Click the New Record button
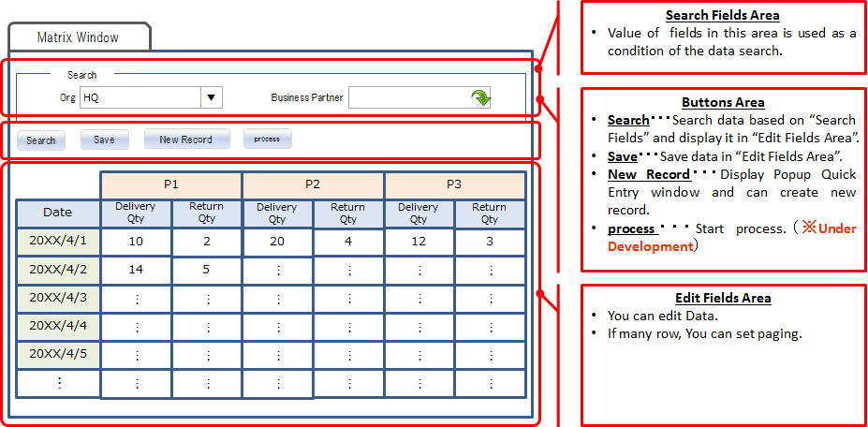Screen dimensions: 868x427 [185, 140]
